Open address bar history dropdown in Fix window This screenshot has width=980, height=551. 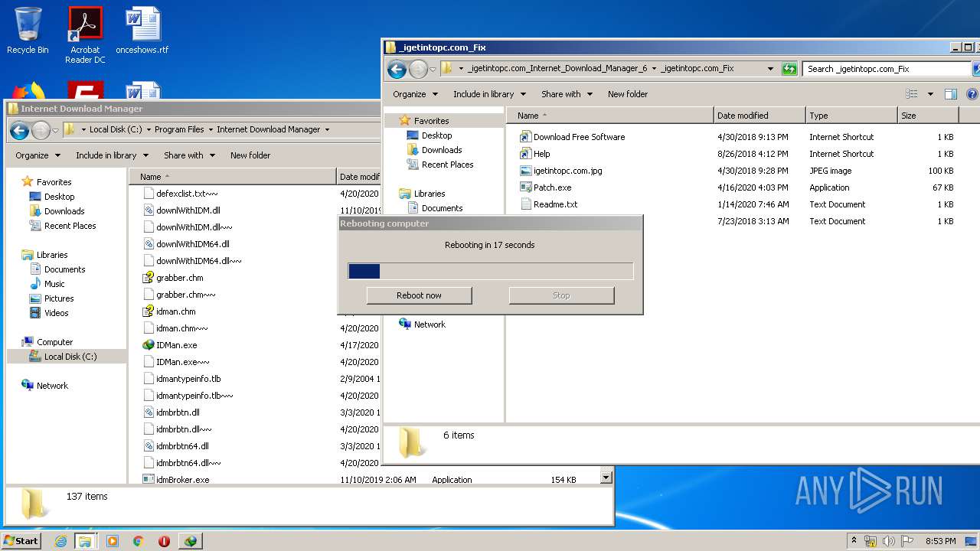[770, 69]
